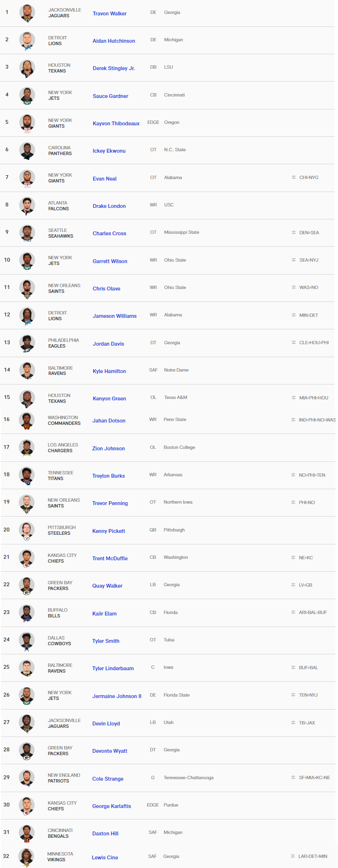Click the trade icon beside CLE>HOU>PHI
Viewport: 338px width, 868px height.
[293, 343]
